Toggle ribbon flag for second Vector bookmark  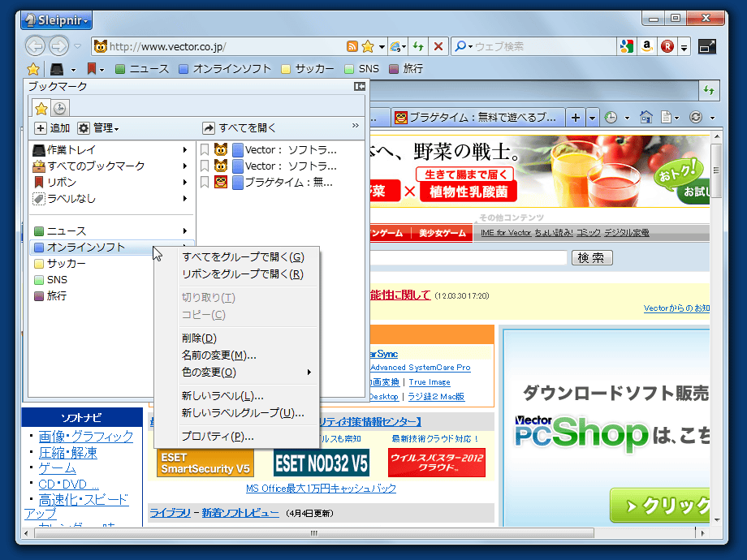pyautogui.click(x=205, y=166)
